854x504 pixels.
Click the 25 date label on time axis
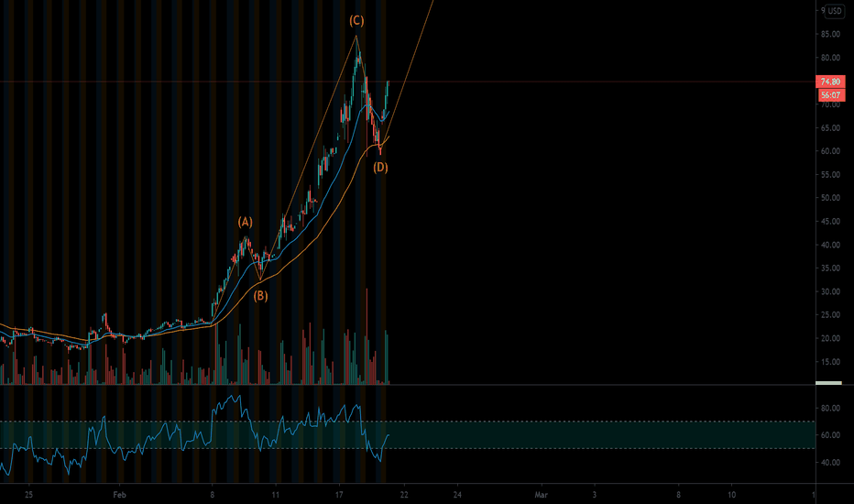coord(28,495)
